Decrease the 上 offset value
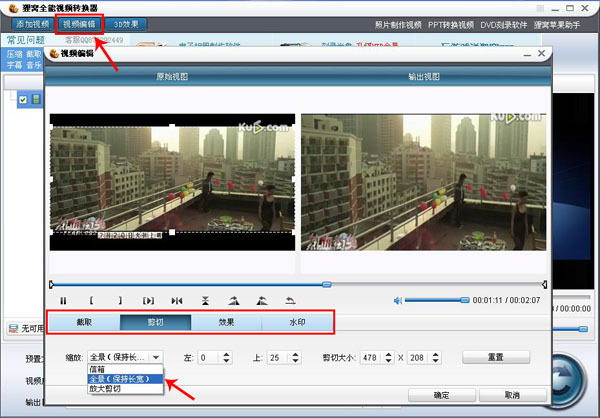This screenshot has width=600, height=418. pos(295,361)
